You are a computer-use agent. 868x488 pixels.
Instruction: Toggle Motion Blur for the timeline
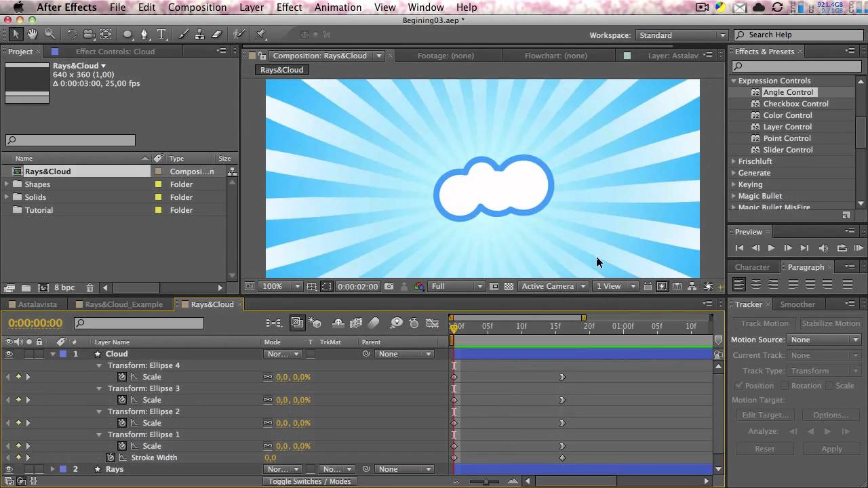tap(374, 323)
